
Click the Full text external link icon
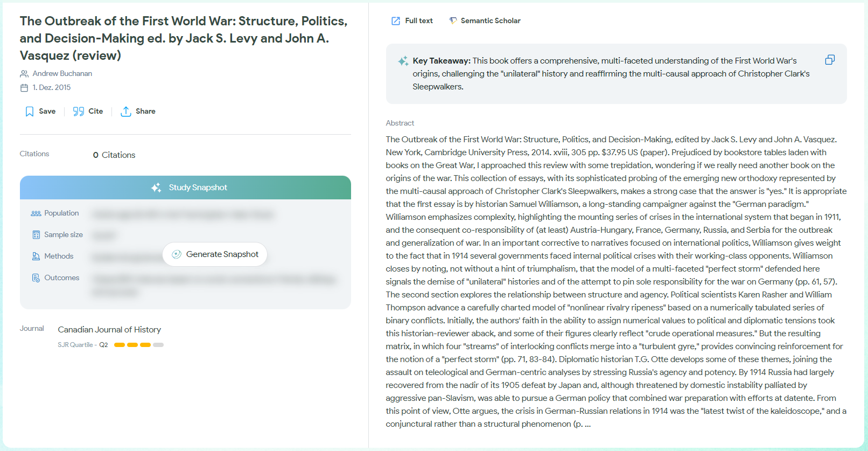396,21
